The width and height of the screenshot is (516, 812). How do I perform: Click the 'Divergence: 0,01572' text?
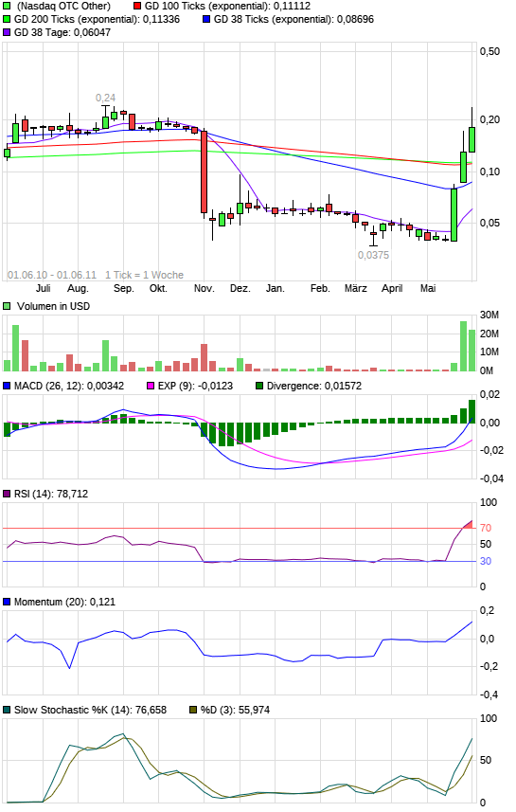(x=314, y=386)
